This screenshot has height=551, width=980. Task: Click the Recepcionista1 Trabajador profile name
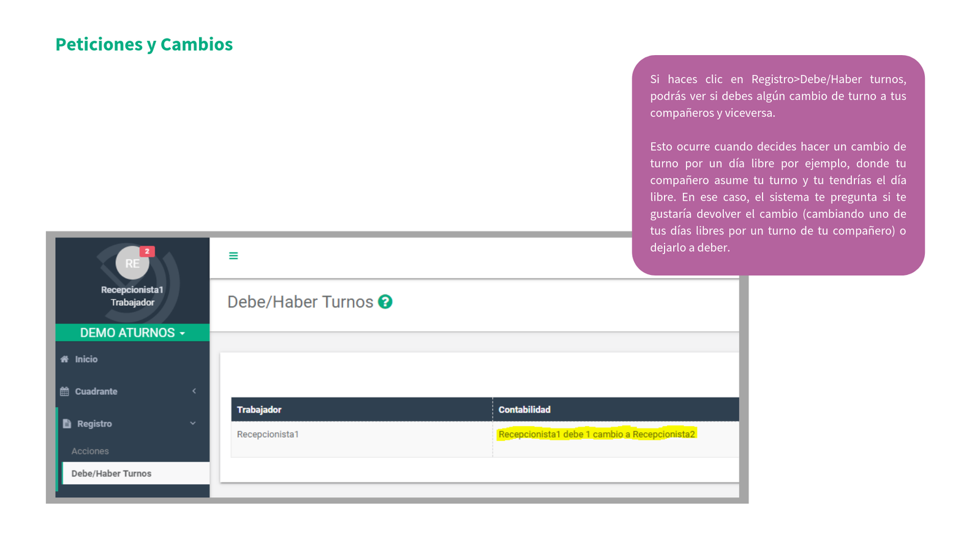(x=132, y=296)
